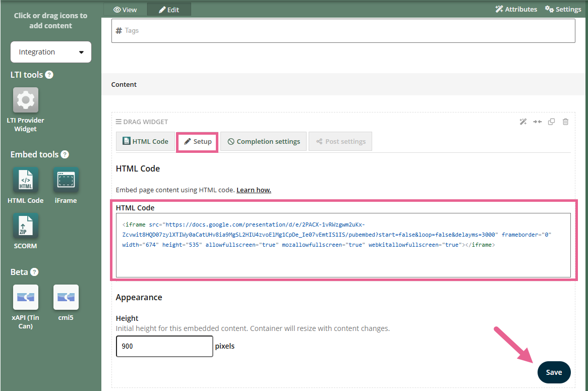Add a SCORM package widget
The width and height of the screenshot is (588, 391).
26,226
